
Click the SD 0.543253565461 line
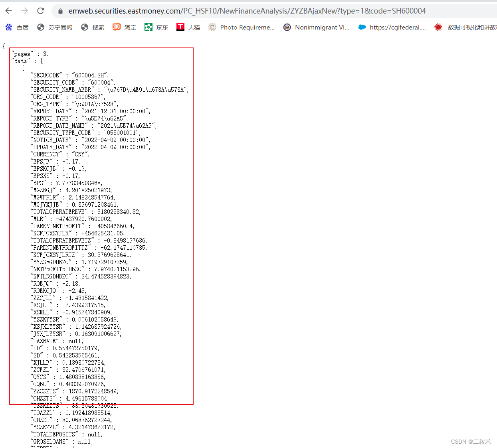pyautogui.click(x=65, y=355)
